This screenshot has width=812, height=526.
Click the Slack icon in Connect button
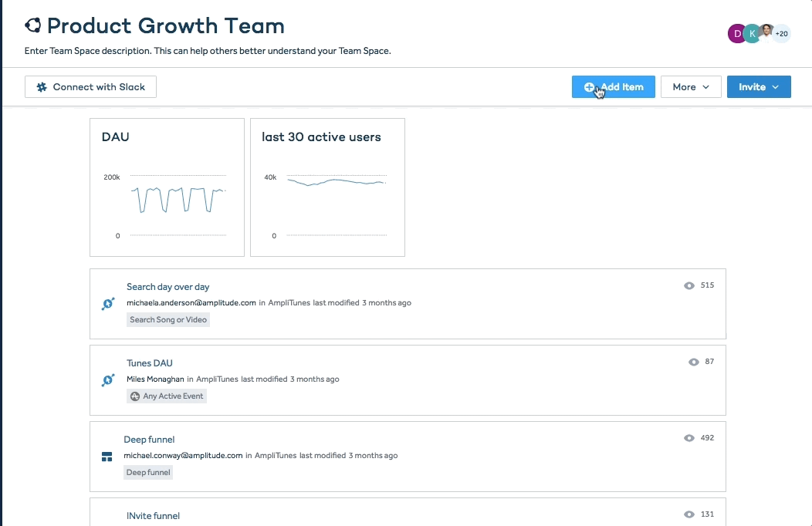click(42, 87)
